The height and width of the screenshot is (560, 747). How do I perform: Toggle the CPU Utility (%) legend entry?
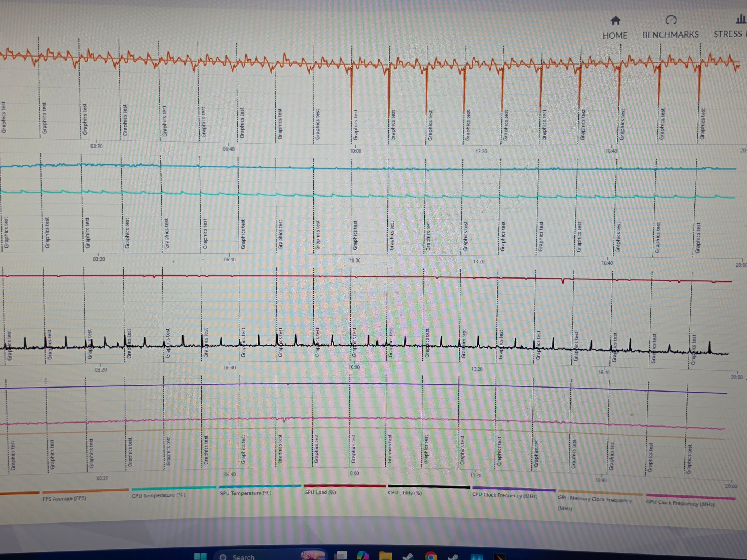[x=405, y=493]
